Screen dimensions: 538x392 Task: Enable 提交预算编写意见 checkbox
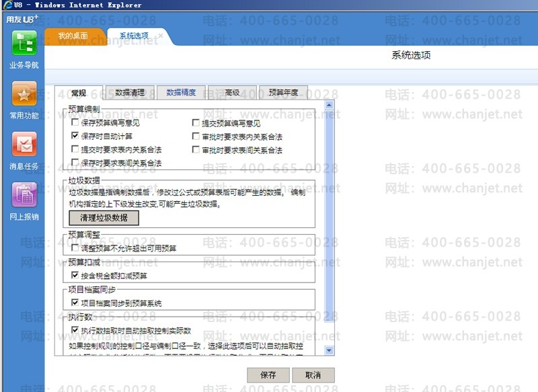tap(196, 124)
